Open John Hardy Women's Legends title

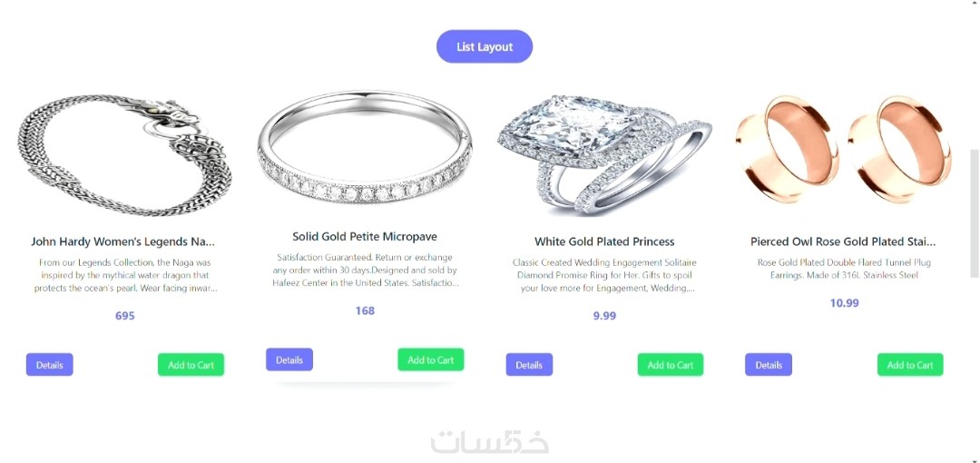(x=123, y=241)
